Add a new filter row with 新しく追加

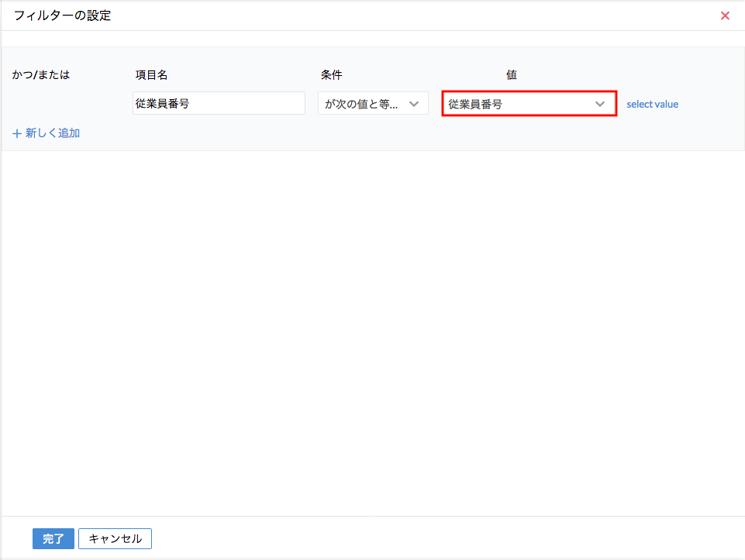(52, 133)
